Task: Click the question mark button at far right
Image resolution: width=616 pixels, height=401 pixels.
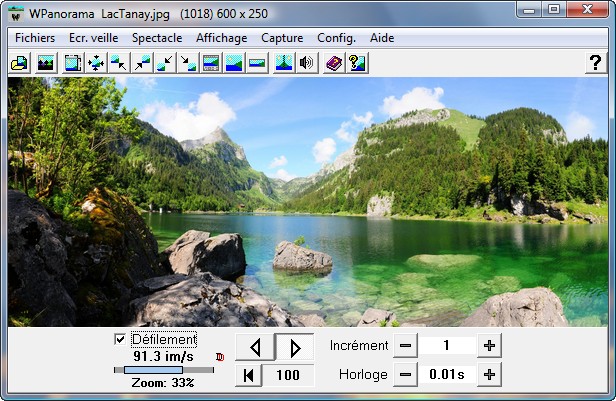Action: point(594,63)
